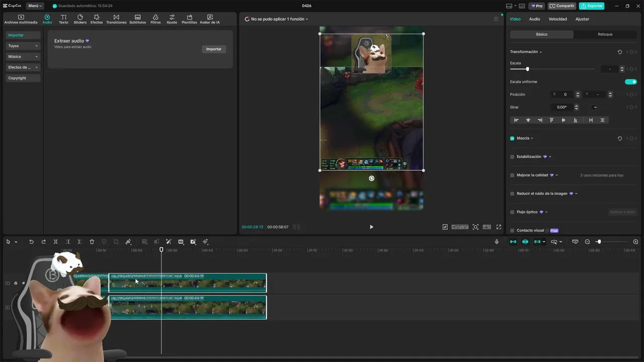This screenshot has height=362, width=644.
Task: Click the Split clip icon
Action: click(55, 242)
